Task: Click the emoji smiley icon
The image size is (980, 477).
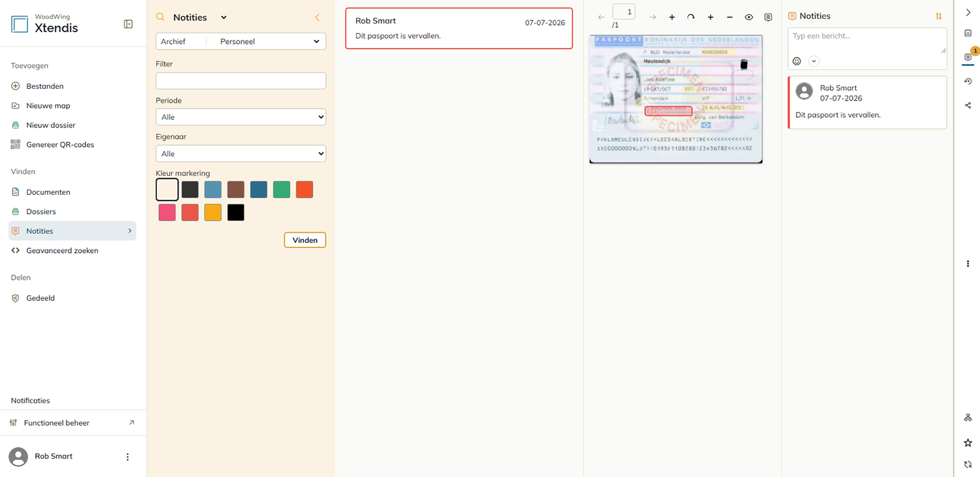Action: (x=797, y=61)
